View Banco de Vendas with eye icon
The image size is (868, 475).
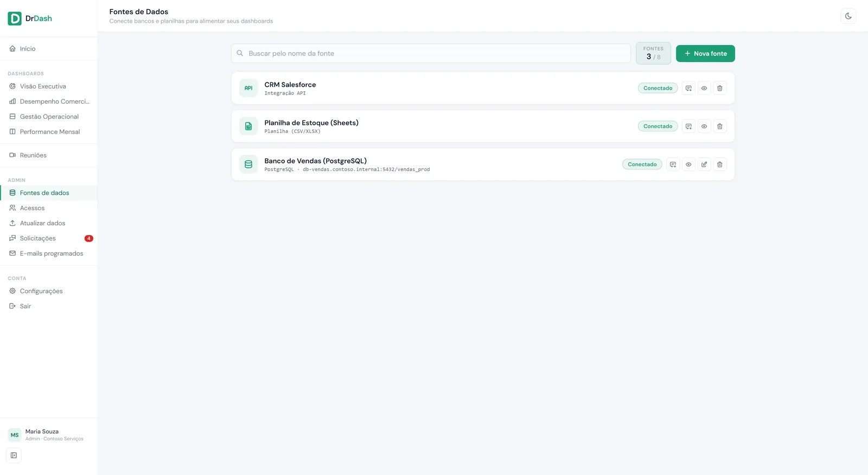tap(688, 164)
